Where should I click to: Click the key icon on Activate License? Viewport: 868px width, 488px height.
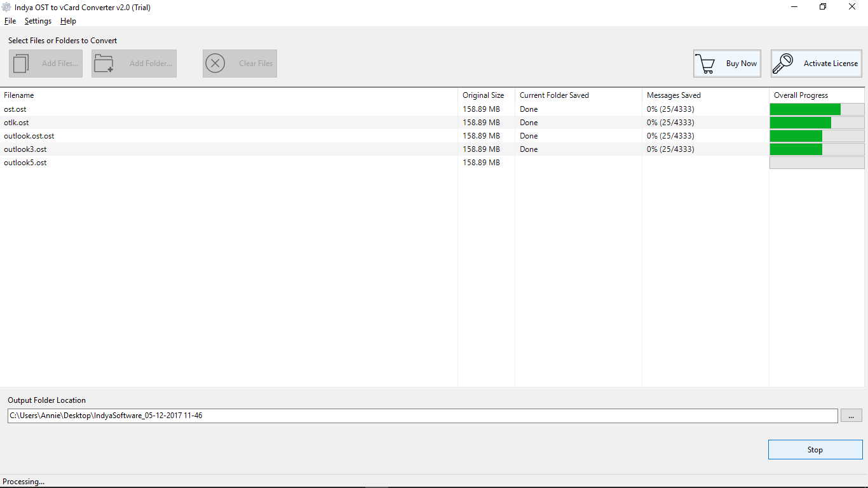point(783,64)
